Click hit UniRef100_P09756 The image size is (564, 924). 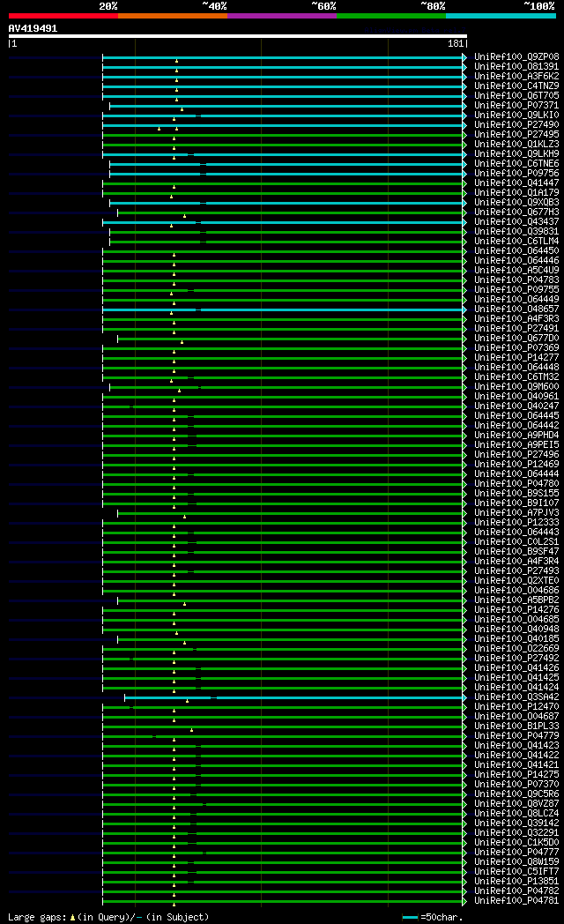click(x=517, y=173)
